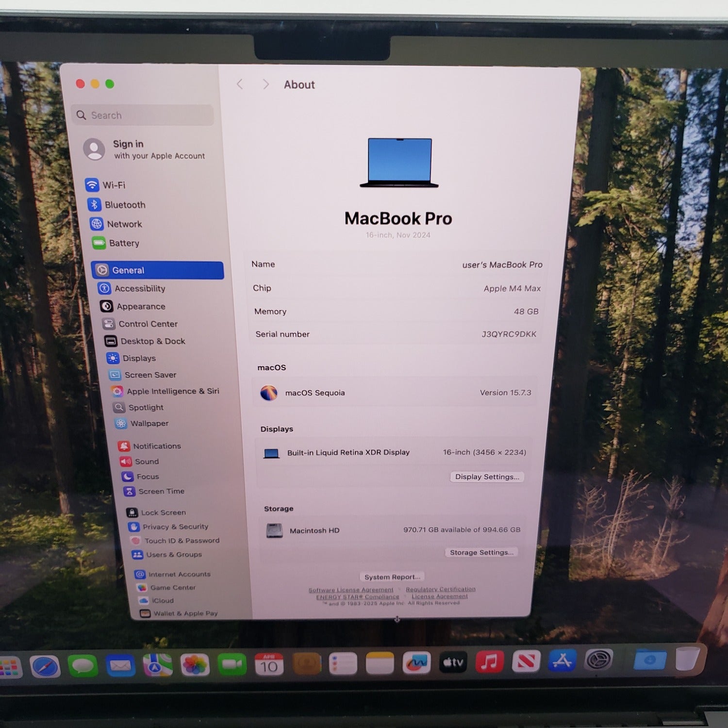728x728 pixels.
Task: Open the Battery settings pane
Action: pos(123,243)
